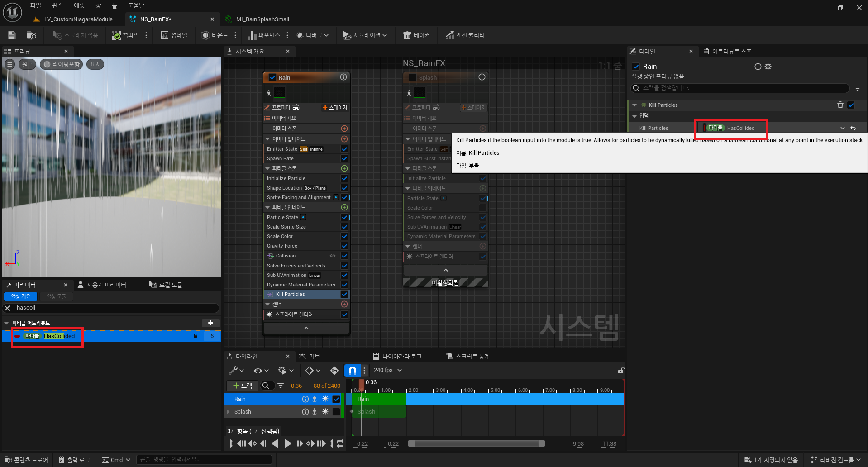The image size is (868, 467).
Task: Collapse the Particle Update section in Rain
Action: click(x=267, y=207)
